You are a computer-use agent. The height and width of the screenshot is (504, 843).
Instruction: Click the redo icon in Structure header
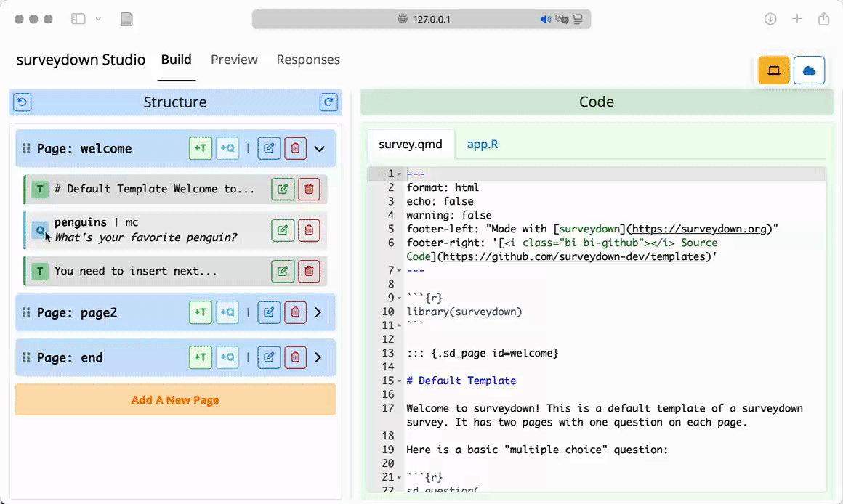[328, 102]
